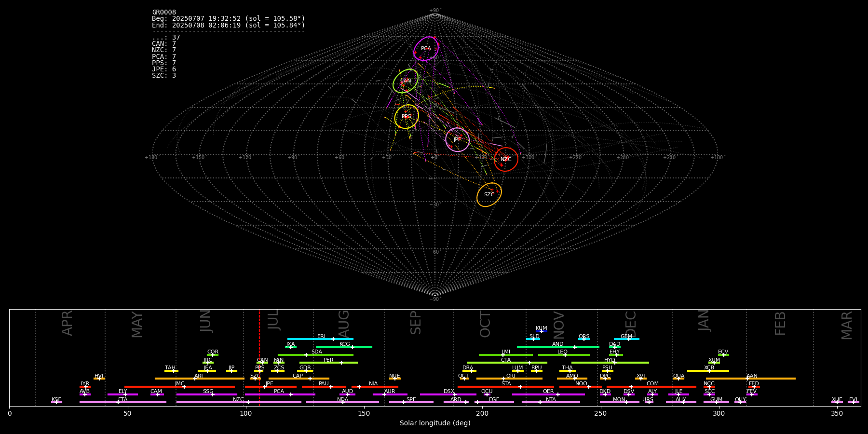Click the PCA radiant circle on the sky map
Image resolution: width=868 pixels, height=434 pixels.
[x=426, y=48]
